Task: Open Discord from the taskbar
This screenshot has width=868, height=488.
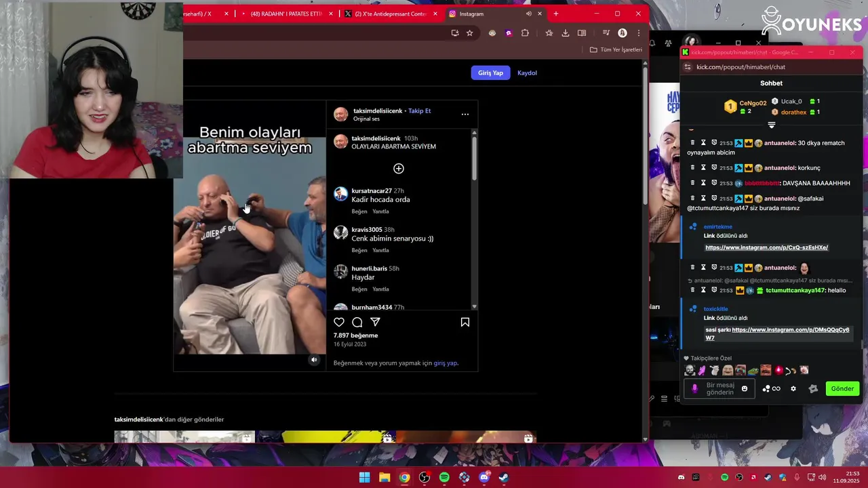Action: [x=484, y=478]
